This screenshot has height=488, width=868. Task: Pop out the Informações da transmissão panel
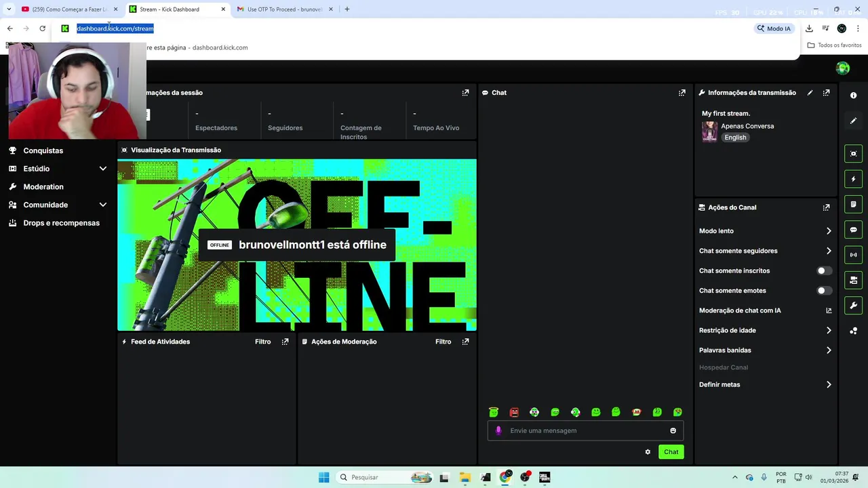(x=826, y=93)
